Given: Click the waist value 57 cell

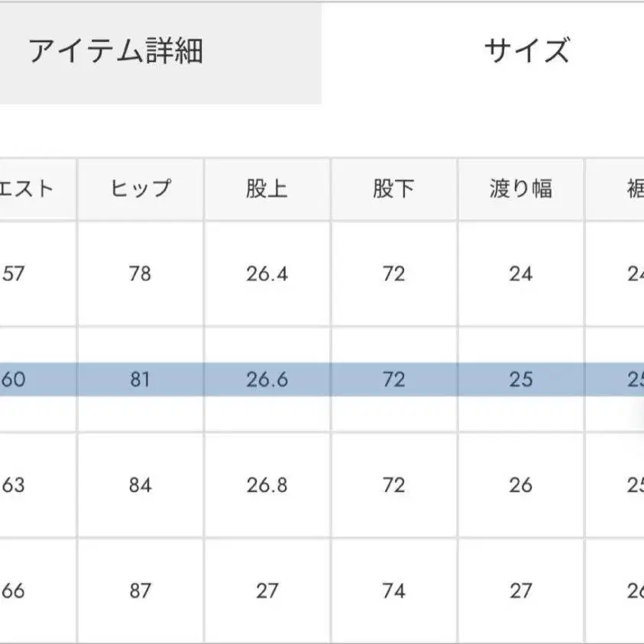Looking at the screenshot, I should (x=15, y=273).
